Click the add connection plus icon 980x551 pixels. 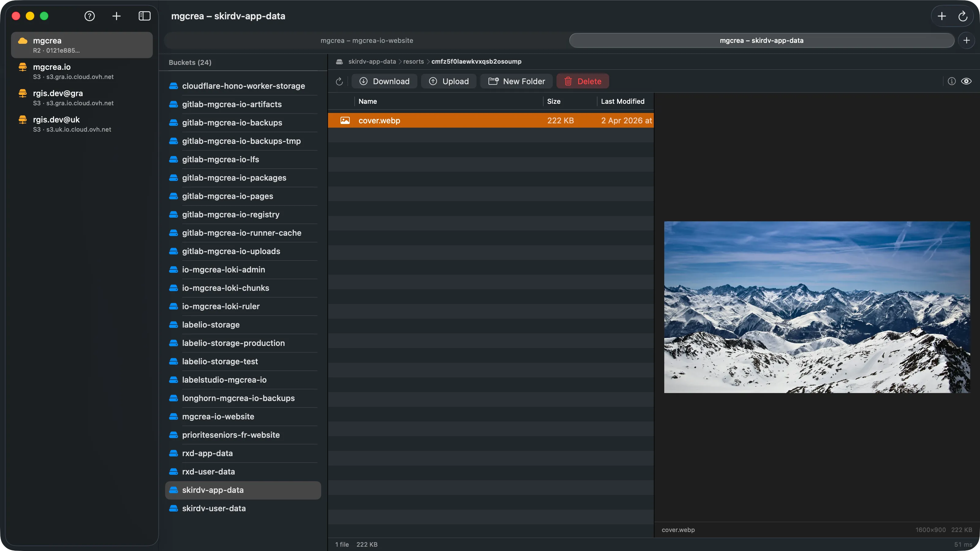click(116, 16)
